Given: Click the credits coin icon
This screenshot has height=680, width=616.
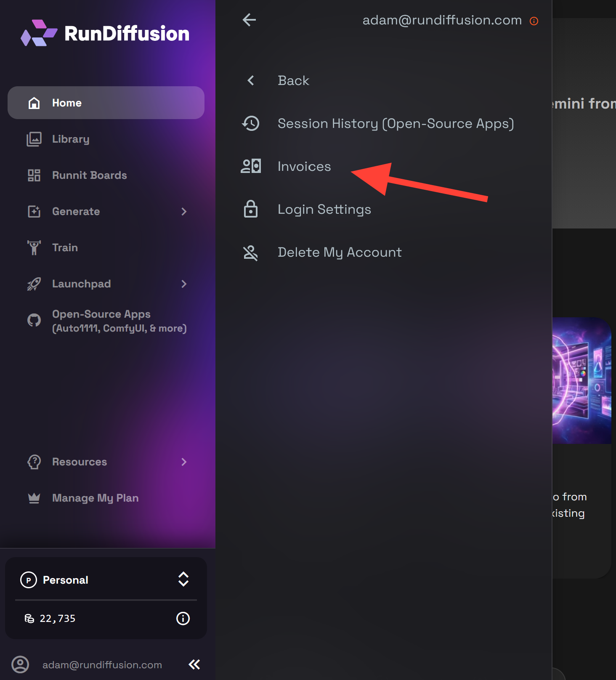Looking at the screenshot, I should pos(29,619).
